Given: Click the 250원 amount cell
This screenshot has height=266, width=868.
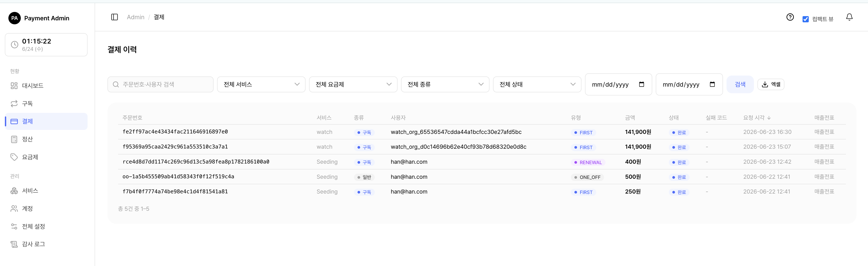Looking at the screenshot, I should tap(633, 192).
